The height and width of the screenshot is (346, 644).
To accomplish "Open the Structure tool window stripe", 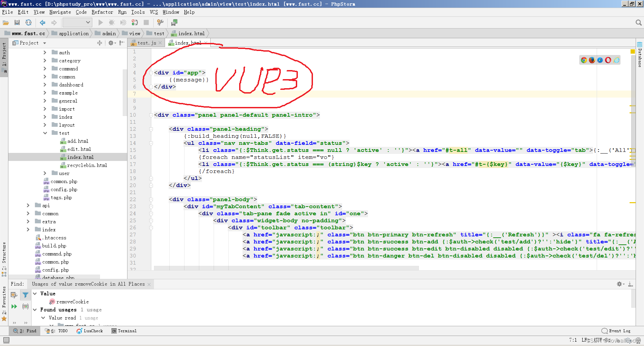I will point(4,259).
